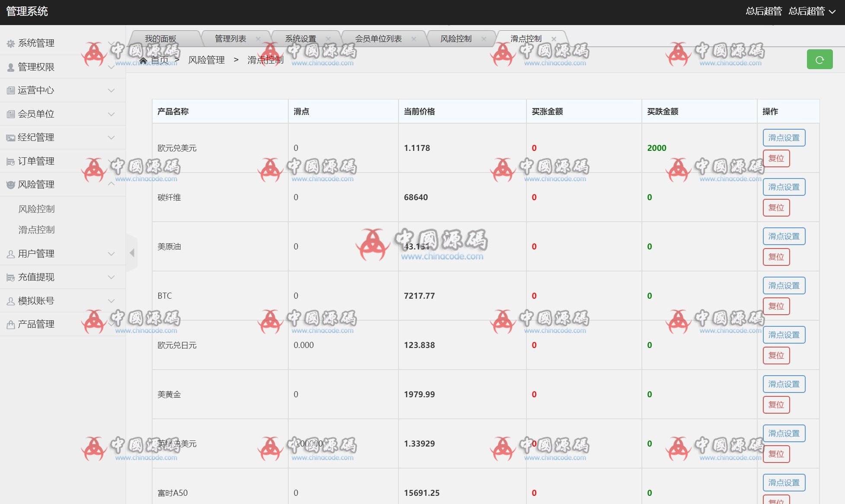Click the home icon in breadcrumb
This screenshot has width=845, height=504.
(x=144, y=60)
